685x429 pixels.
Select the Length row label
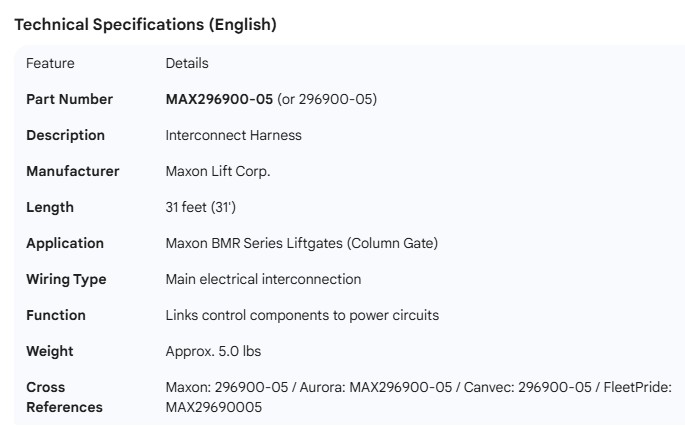tap(50, 207)
